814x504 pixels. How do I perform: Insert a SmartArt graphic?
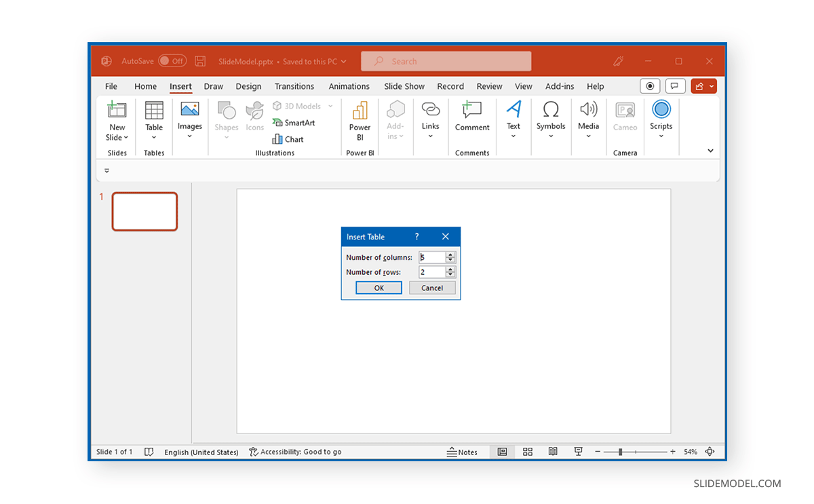point(294,123)
